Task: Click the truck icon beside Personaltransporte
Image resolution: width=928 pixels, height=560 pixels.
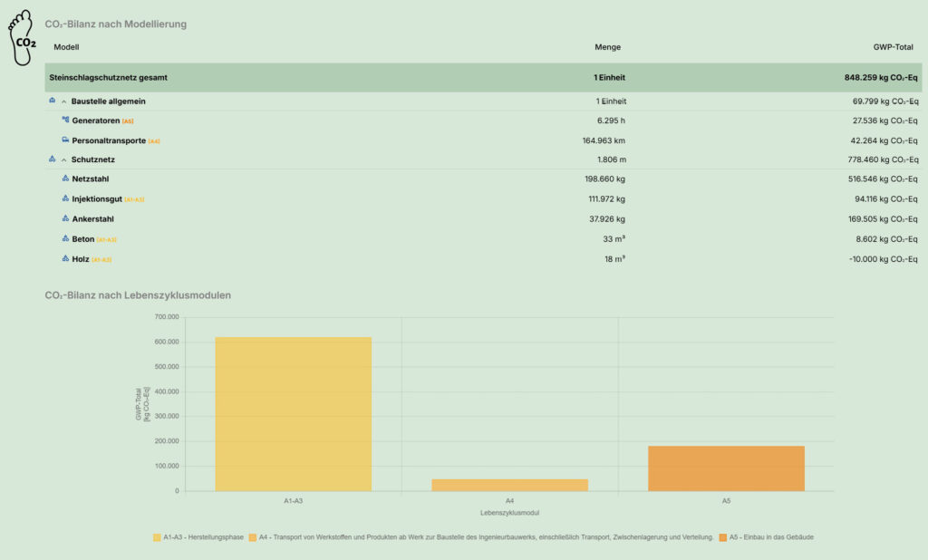Action: pos(65,140)
